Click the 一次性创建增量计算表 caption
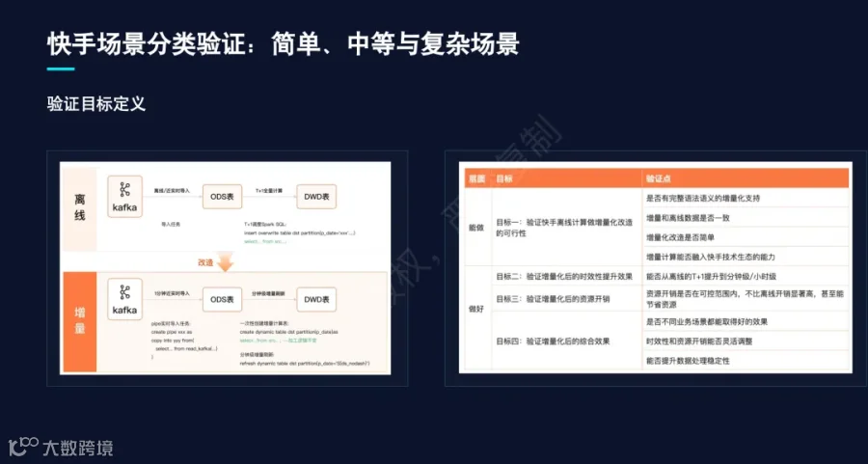 (x=264, y=323)
